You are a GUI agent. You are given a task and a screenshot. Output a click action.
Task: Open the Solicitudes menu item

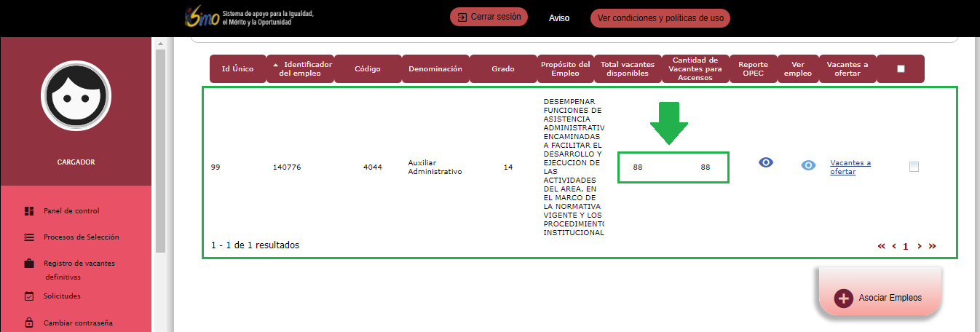[62, 296]
